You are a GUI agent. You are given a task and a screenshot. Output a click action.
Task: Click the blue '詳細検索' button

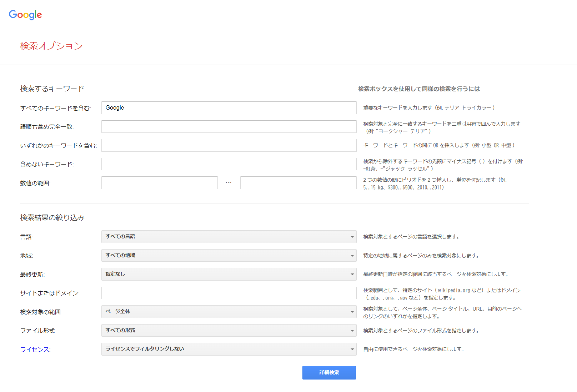point(329,373)
